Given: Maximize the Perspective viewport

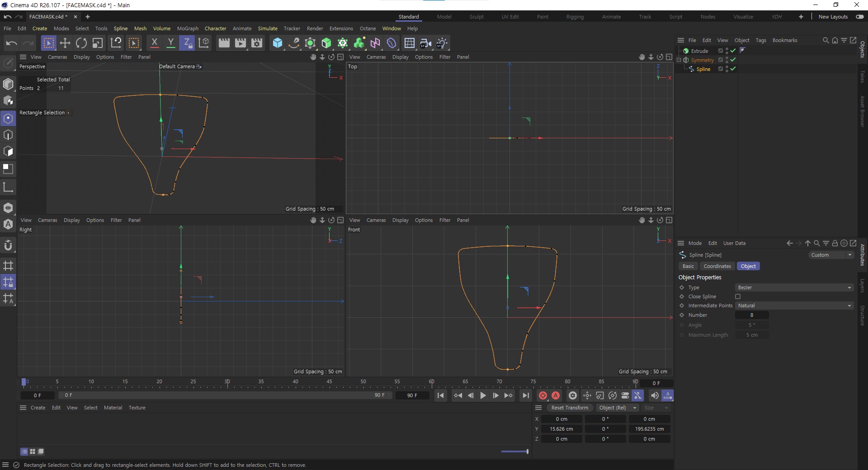Looking at the screenshot, I should 340,57.
